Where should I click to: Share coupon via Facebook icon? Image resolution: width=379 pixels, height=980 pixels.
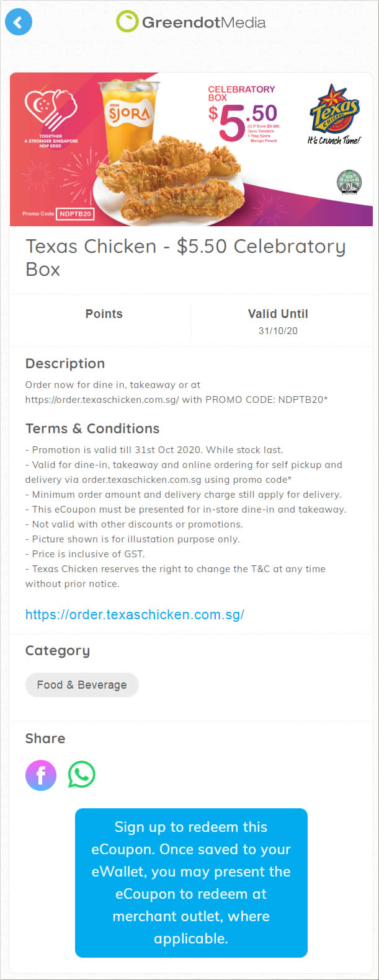click(41, 775)
